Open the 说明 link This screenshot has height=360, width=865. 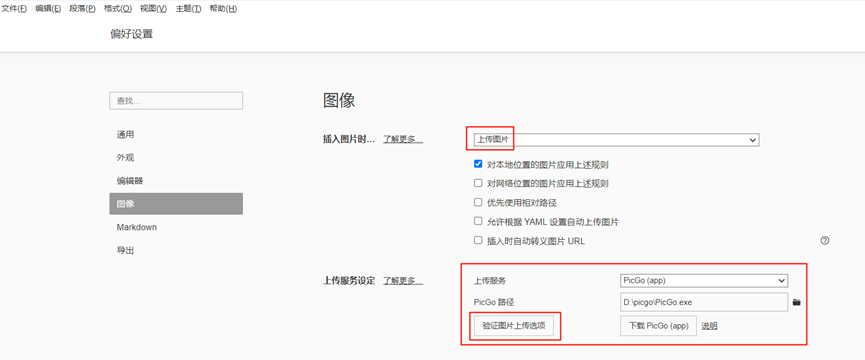pyautogui.click(x=709, y=326)
